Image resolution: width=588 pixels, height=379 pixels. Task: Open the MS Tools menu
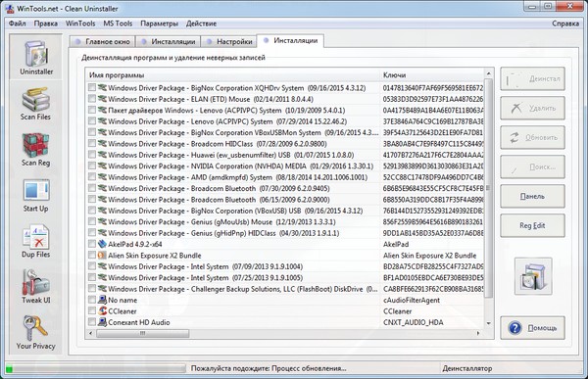[118, 24]
